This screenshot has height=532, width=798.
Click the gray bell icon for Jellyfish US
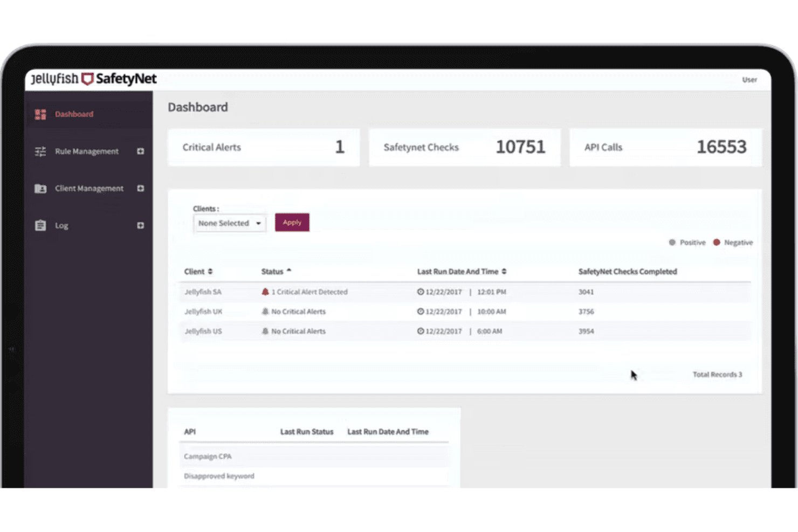pyautogui.click(x=265, y=331)
